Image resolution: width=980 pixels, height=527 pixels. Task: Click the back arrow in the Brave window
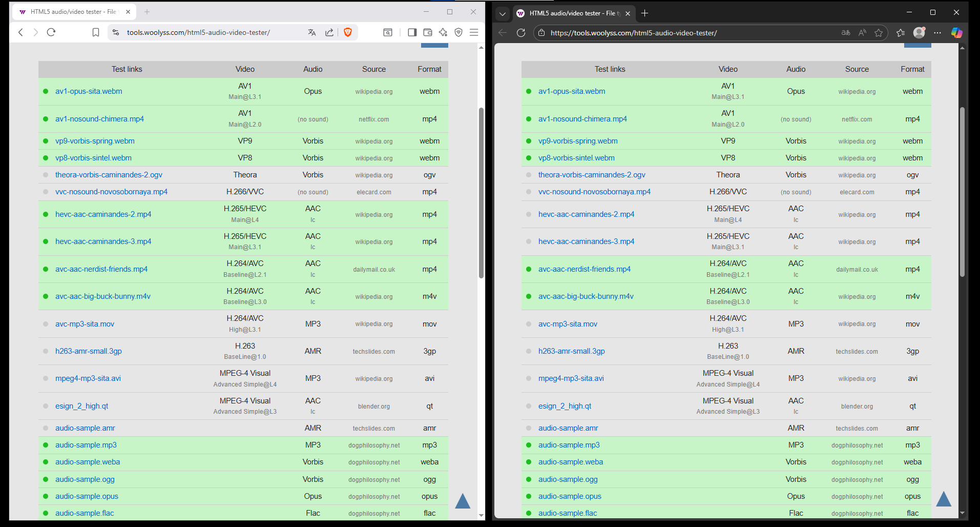click(x=20, y=32)
